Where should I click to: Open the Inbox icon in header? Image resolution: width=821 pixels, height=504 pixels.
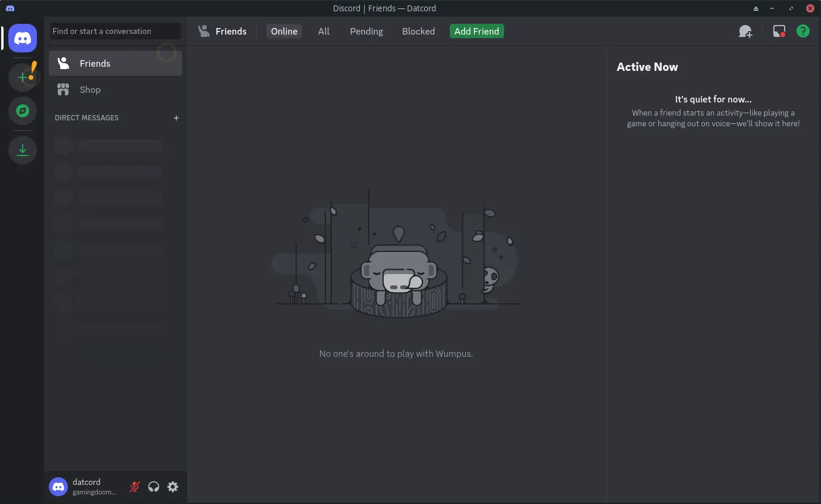pos(779,32)
